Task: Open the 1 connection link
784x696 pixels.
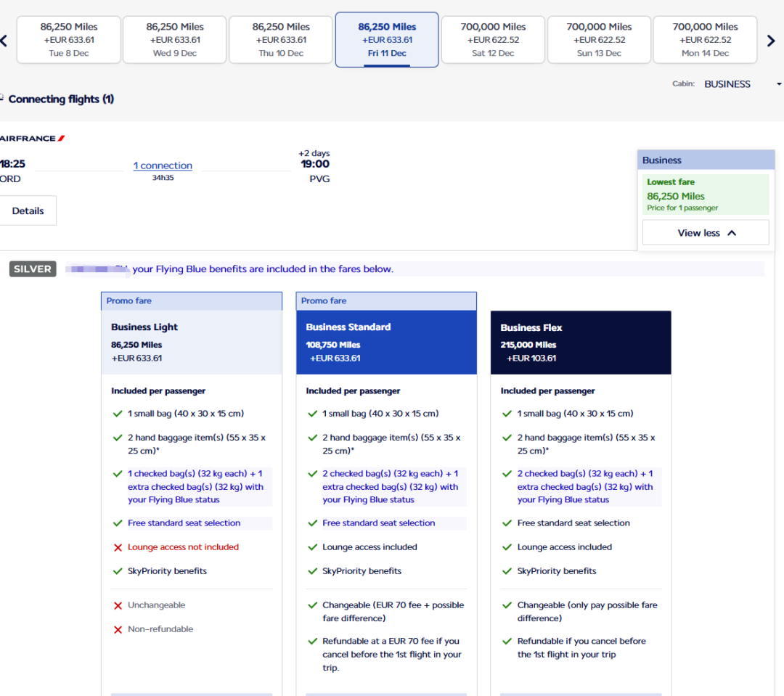Action: (163, 165)
